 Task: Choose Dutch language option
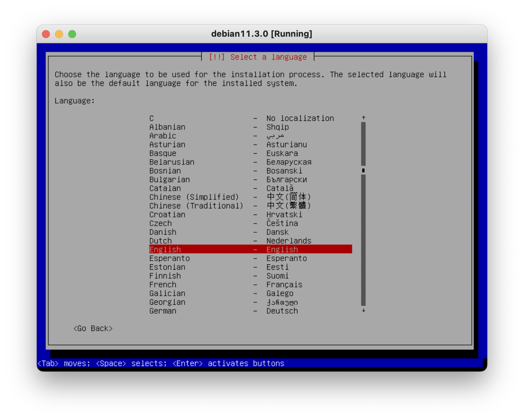point(160,241)
